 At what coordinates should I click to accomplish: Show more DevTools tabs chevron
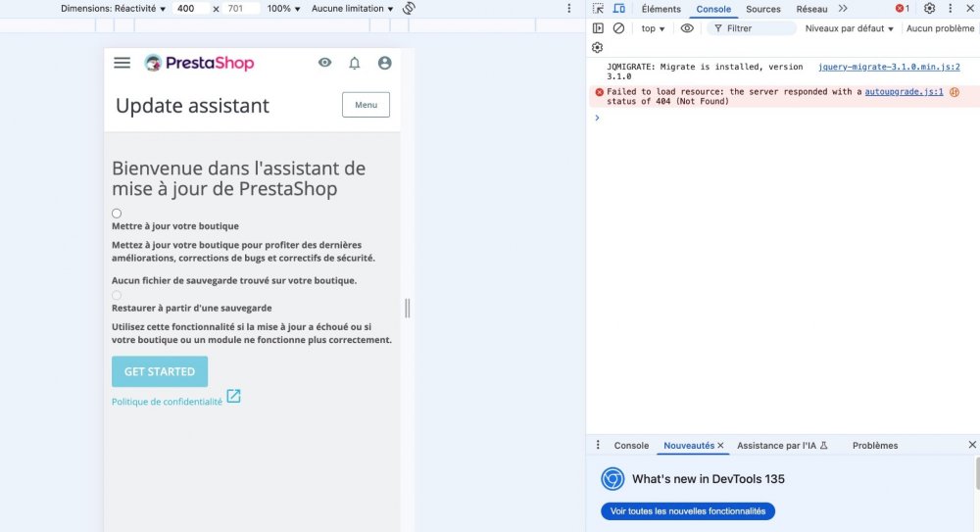843,8
